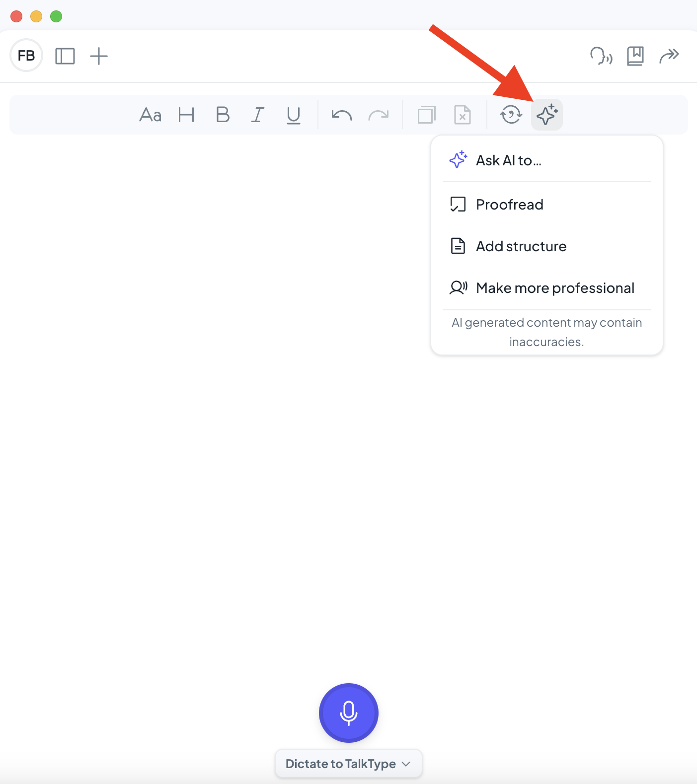
Task: Click the circular-arrows face icon
Action: pyautogui.click(x=511, y=115)
